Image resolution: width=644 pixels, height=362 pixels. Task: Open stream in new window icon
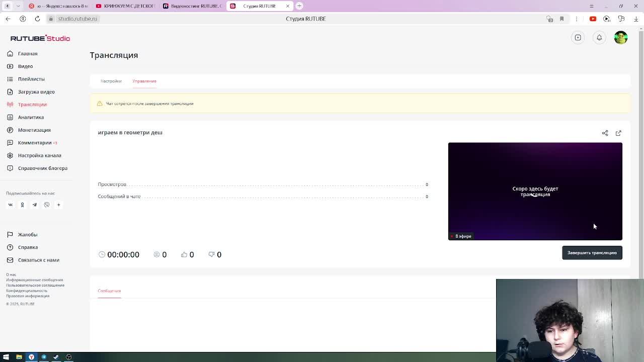[618, 133]
